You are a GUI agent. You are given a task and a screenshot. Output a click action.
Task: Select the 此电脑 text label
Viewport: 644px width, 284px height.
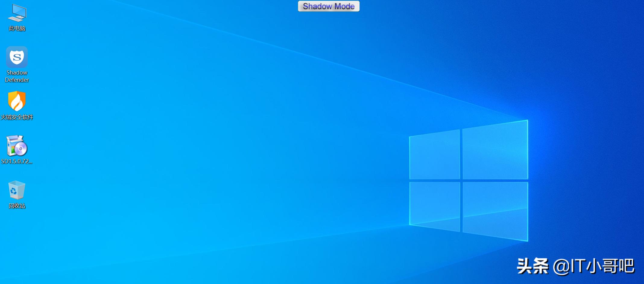(x=17, y=29)
